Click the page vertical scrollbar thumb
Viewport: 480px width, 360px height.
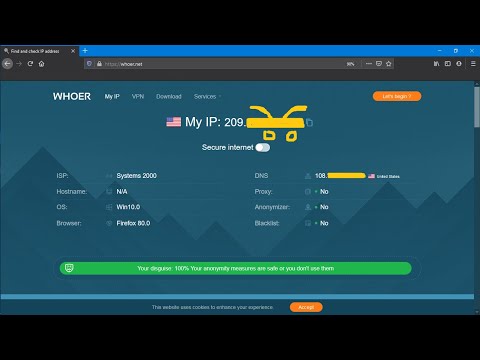pos(477,107)
